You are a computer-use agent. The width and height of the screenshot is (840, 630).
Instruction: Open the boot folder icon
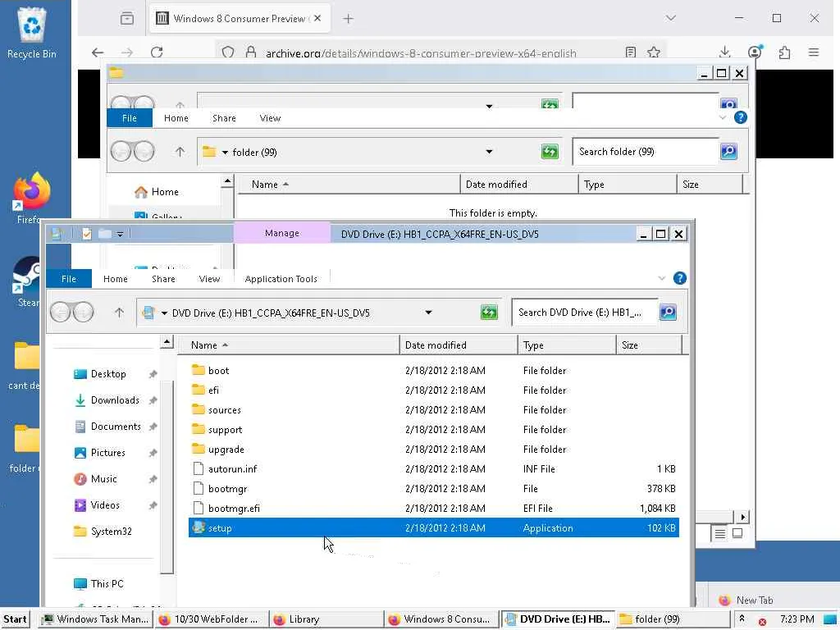tap(199, 370)
